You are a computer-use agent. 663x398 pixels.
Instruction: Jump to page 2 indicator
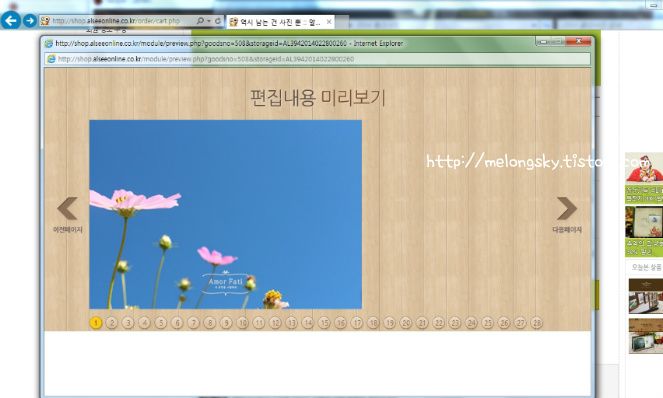(x=112, y=323)
